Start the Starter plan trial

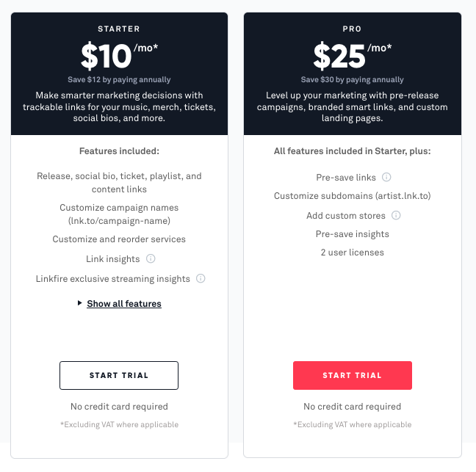click(x=119, y=376)
